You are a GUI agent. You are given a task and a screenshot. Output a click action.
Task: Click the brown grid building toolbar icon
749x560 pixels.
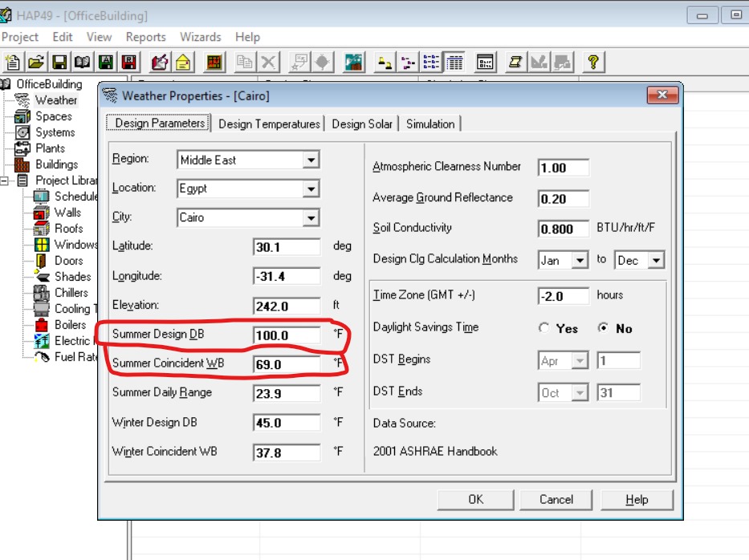click(x=214, y=62)
